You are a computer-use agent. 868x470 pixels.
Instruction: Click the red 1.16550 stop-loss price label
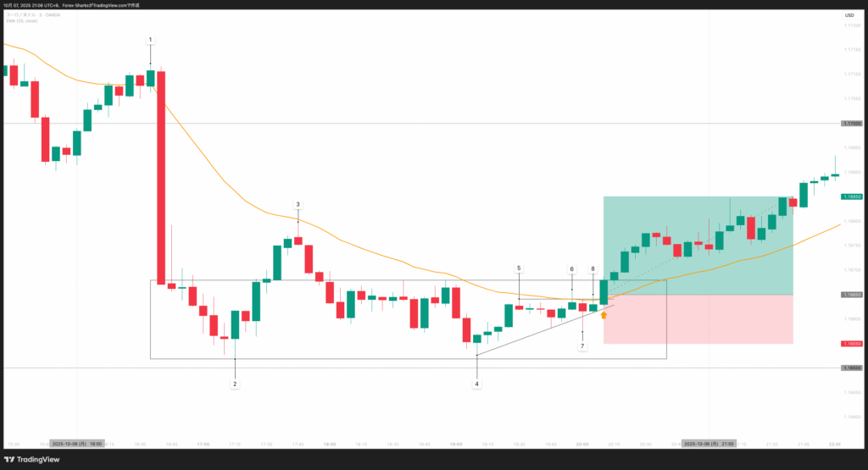pyautogui.click(x=851, y=344)
